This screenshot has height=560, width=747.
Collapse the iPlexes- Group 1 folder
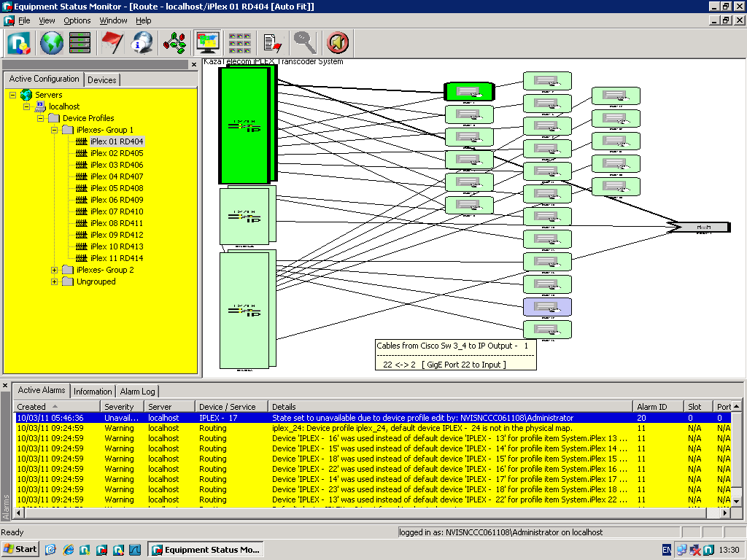click(x=55, y=130)
